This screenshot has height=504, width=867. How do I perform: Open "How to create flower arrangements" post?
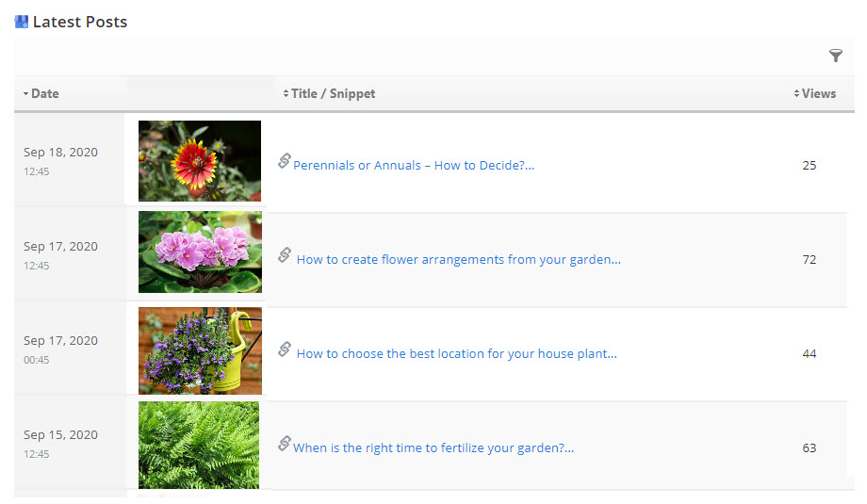point(458,260)
